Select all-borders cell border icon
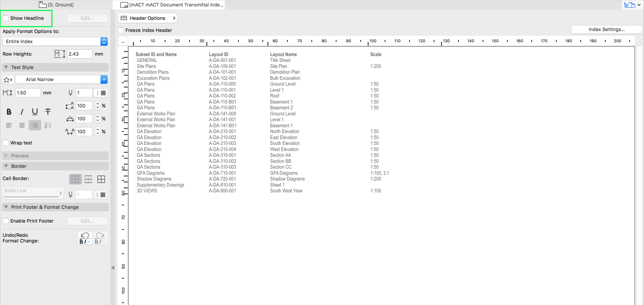 [101, 179]
